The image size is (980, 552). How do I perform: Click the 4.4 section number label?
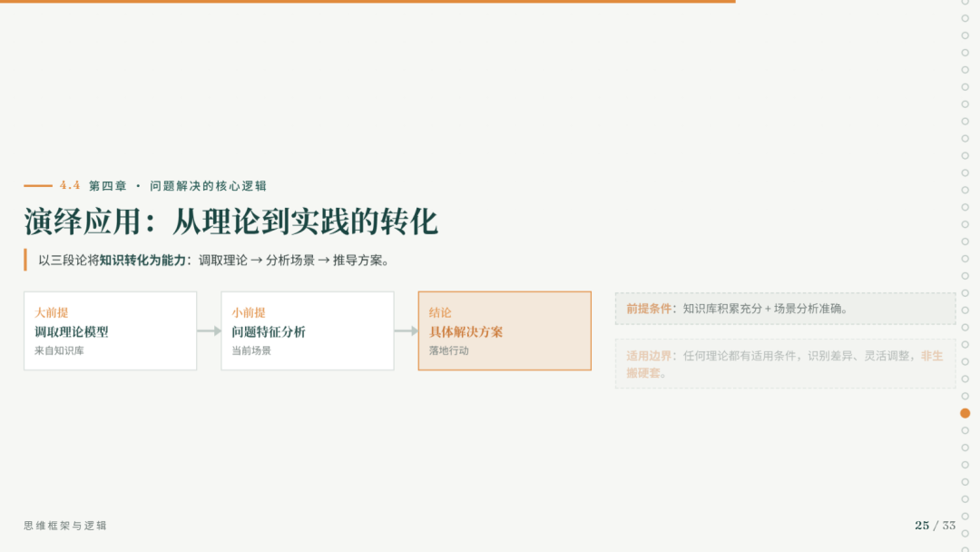point(70,186)
